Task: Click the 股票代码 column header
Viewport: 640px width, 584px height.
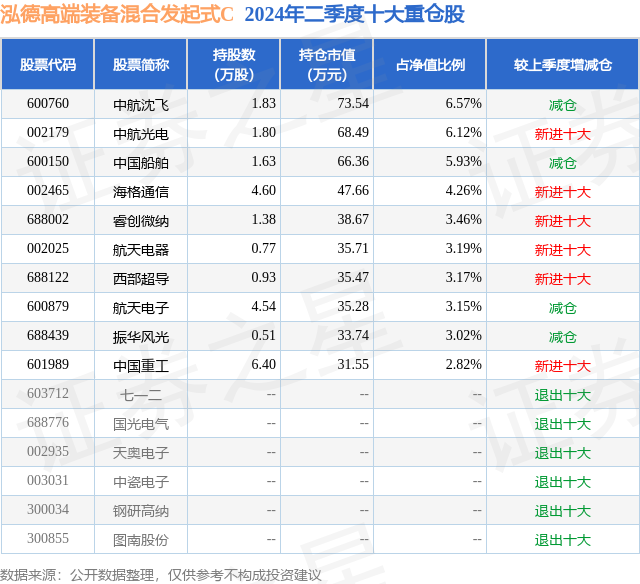Action: (x=48, y=64)
